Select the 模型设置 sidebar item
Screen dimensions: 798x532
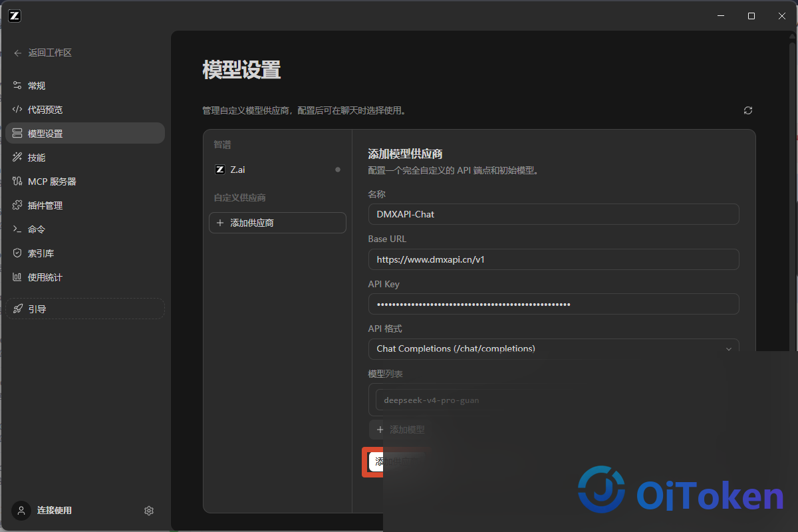pyautogui.click(x=85, y=134)
